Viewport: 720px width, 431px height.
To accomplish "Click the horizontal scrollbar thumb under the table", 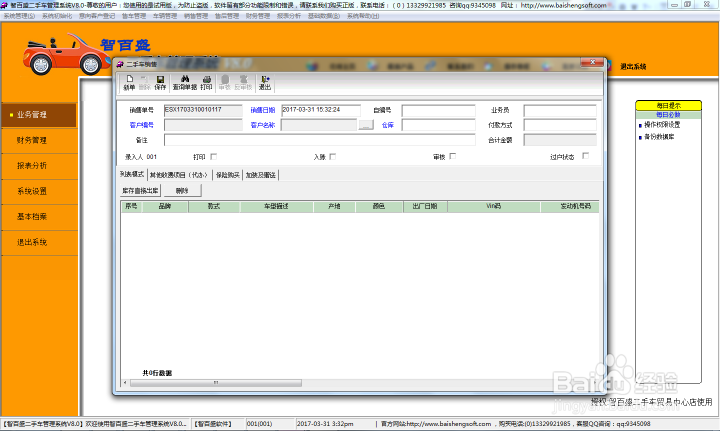I will (216, 383).
